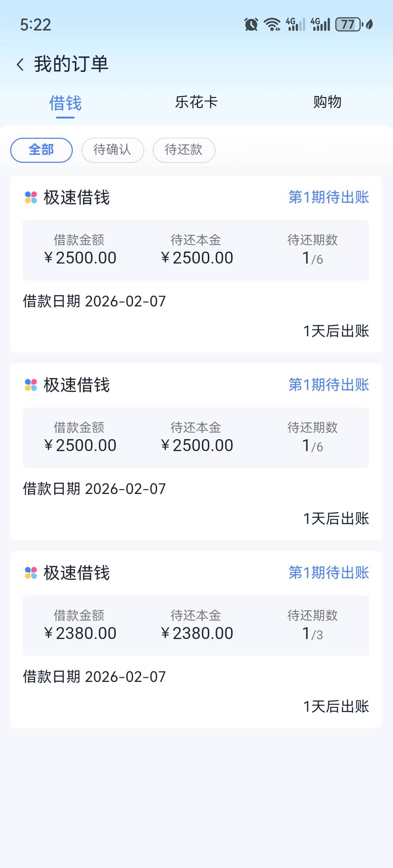The height and width of the screenshot is (868, 393).
Task: Open the second loan's 第1期待出账 status link
Action: pos(329,385)
